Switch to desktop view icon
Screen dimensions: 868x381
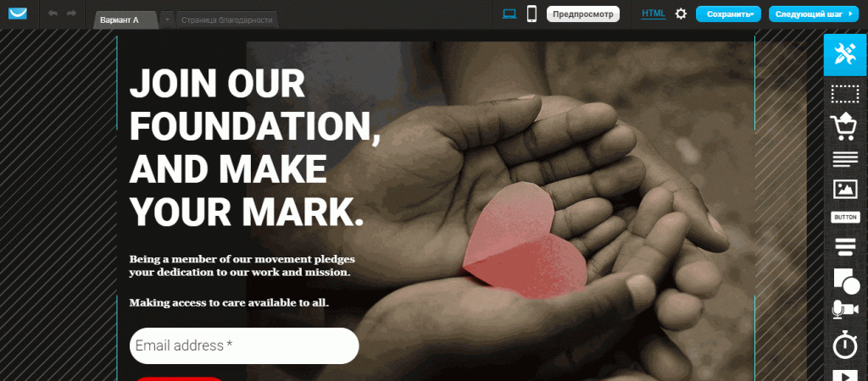pyautogui.click(x=509, y=14)
